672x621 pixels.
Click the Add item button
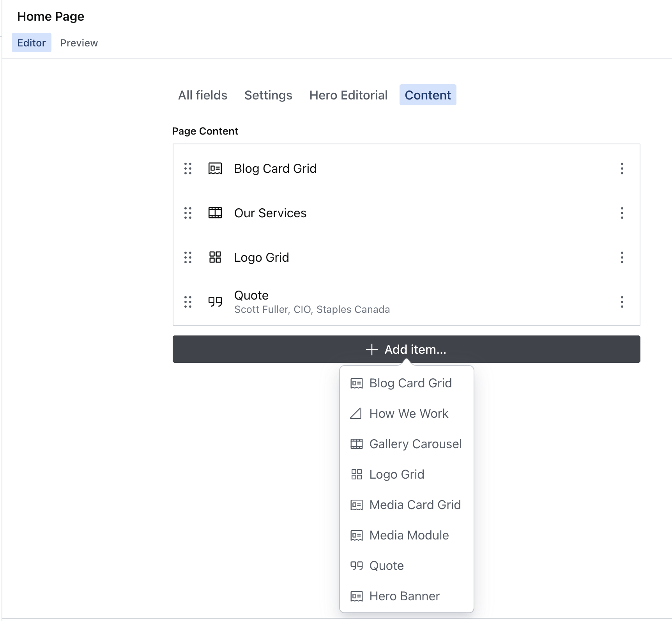tap(406, 350)
